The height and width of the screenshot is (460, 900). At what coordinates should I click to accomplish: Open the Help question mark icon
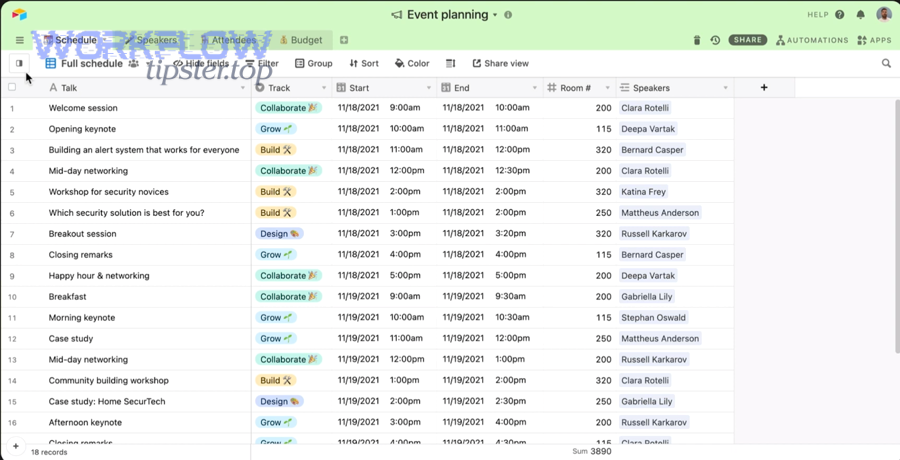(x=840, y=15)
